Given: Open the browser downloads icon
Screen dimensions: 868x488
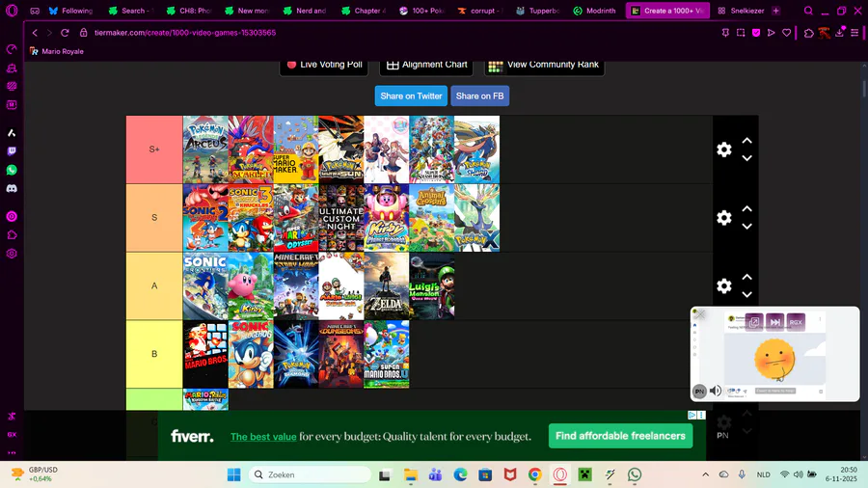Looking at the screenshot, I should [840, 33].
